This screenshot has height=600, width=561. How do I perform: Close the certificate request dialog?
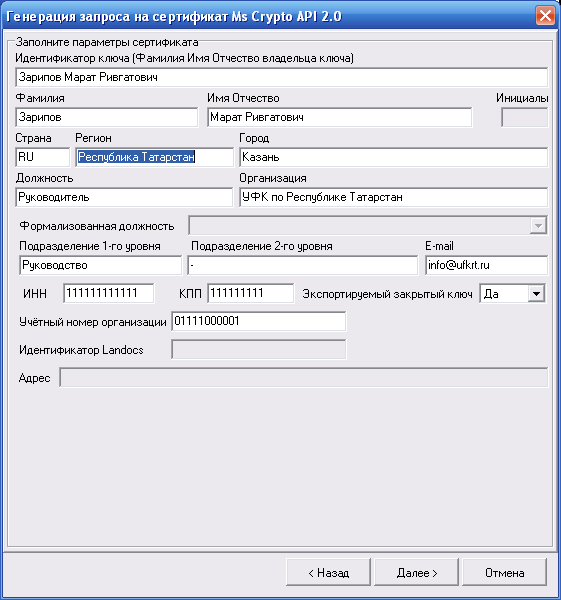545,16
